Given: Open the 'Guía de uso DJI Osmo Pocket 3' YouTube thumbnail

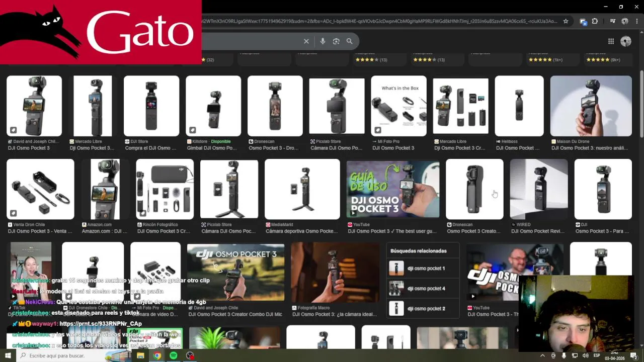Looking at the screenshot, I should 393,190.
